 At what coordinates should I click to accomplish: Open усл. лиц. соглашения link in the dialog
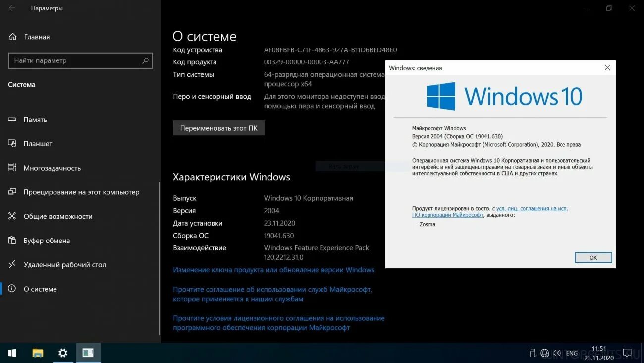tap(532, 209)
